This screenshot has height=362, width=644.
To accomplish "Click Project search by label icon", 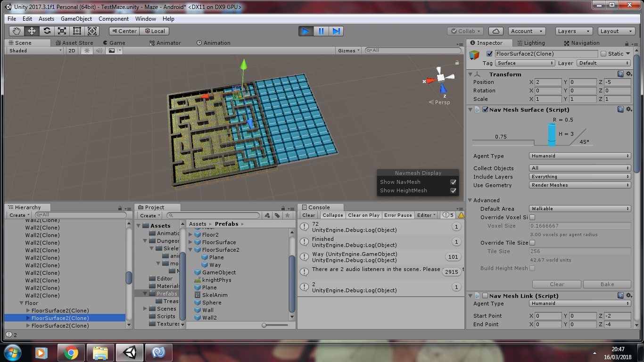I will click(x=277, y=215).
